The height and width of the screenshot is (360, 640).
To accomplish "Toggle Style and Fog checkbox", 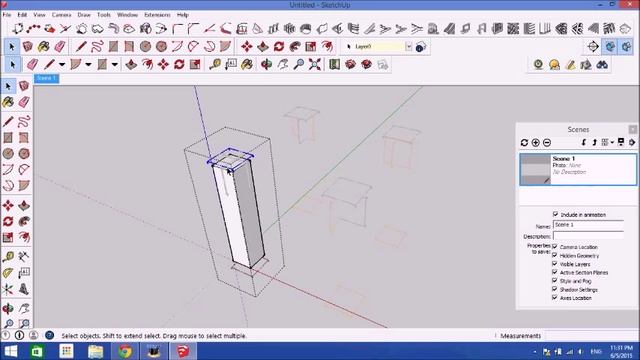I will pyautogui.click(x=555, y=280).
